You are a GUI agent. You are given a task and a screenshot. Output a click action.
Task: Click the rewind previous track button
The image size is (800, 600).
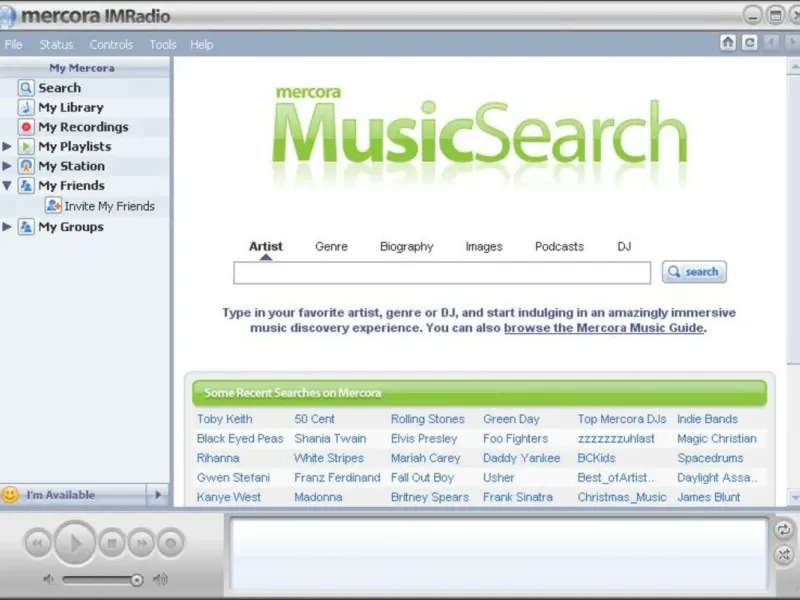pos(38,543)
